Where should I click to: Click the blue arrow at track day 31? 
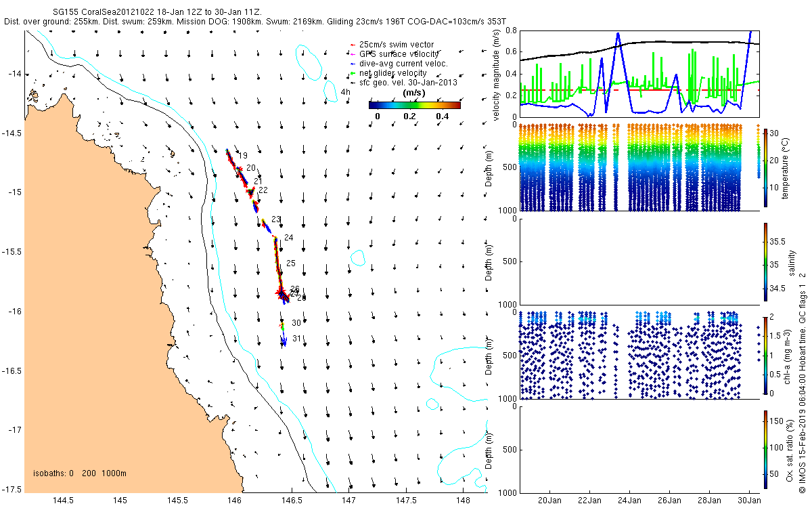tap(284, 341)
